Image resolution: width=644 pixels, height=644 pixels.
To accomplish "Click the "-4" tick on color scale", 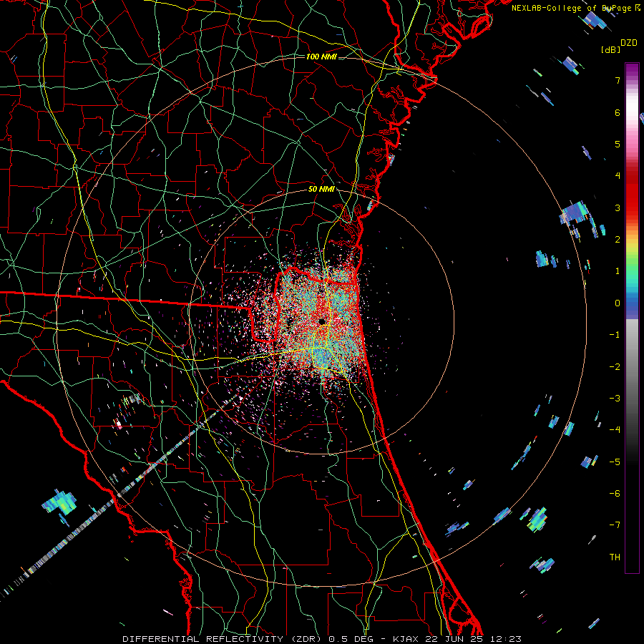I will (x=615, y=430).
